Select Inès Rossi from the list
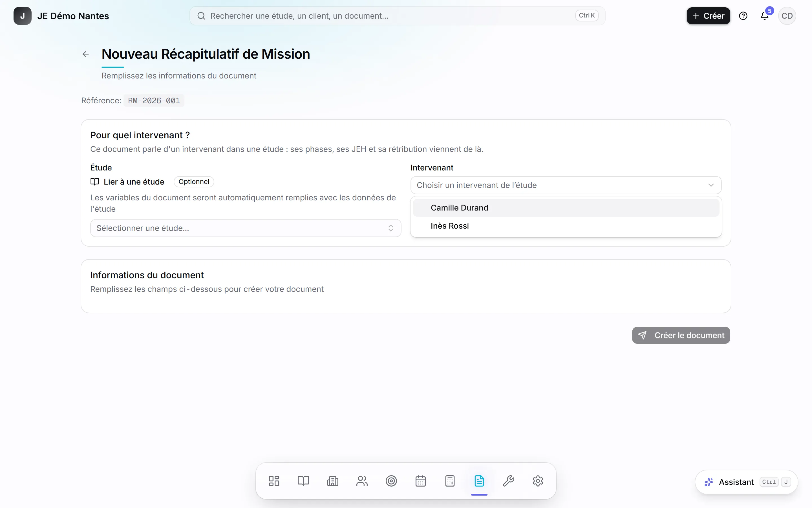The height and width of the screenshot is (508, 812). click(566, 226)
